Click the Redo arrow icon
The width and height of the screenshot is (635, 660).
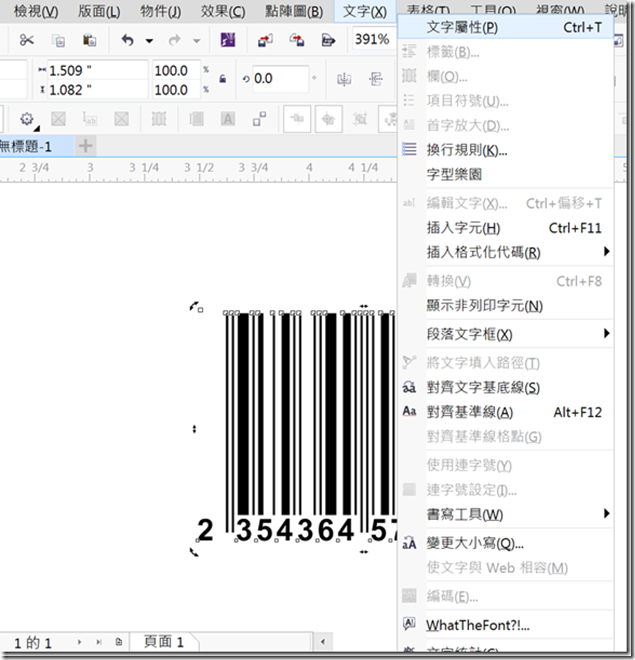[174, 40]
